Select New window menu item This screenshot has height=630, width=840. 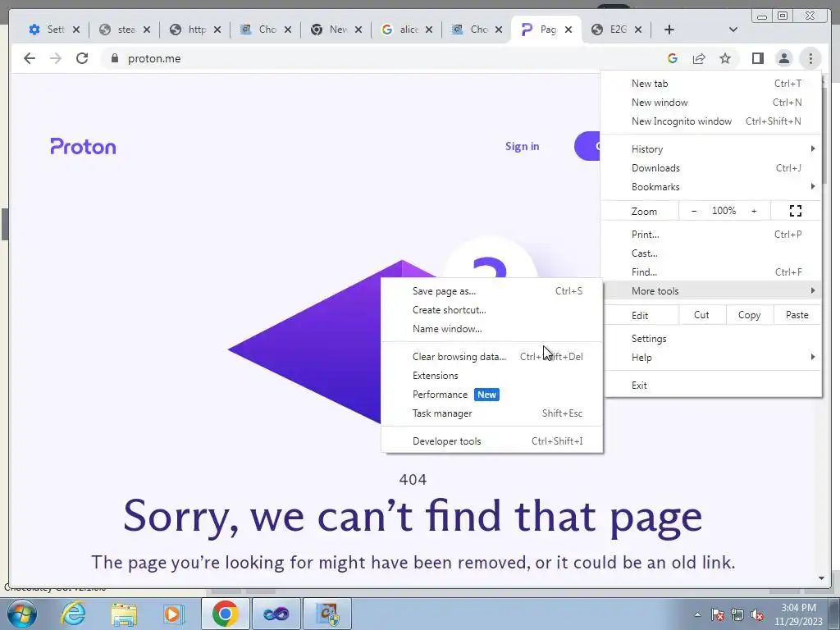pos(713,103)
